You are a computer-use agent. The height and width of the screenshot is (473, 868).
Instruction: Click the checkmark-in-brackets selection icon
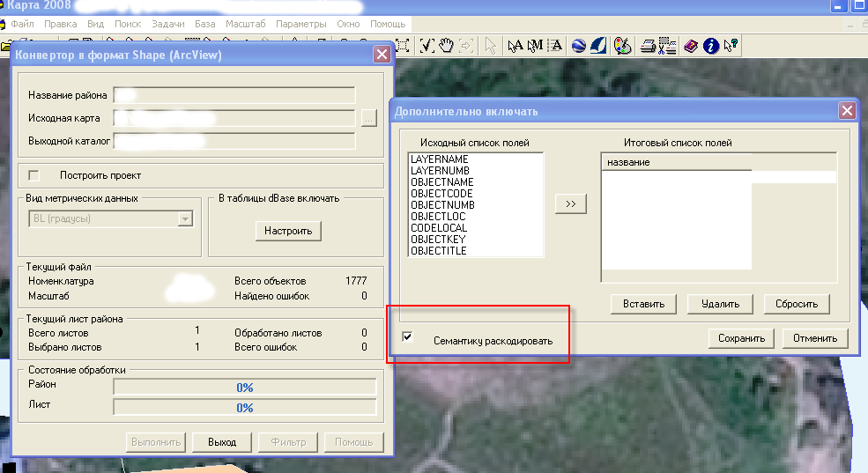(x=427, y=46)
